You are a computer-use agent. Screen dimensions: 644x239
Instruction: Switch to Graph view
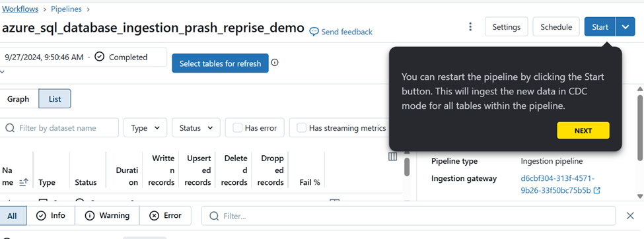pos(18,99)
